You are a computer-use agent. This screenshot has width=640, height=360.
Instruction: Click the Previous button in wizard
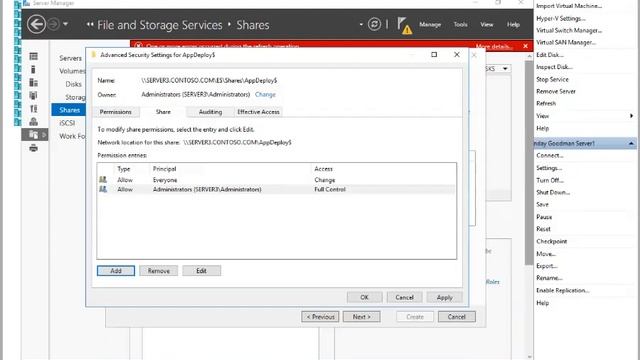click(x=320, y=317)
